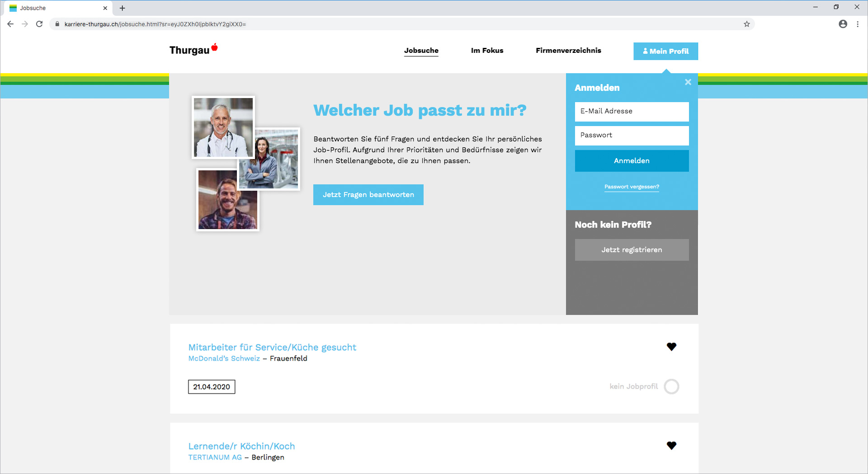Go back to previous page
The image size is (868, 474).
[x=10, y=24]
